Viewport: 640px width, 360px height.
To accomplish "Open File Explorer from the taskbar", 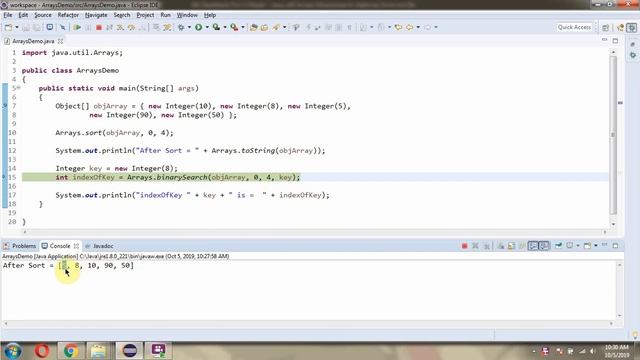I will pyautogui.click(x=98, y=351).
